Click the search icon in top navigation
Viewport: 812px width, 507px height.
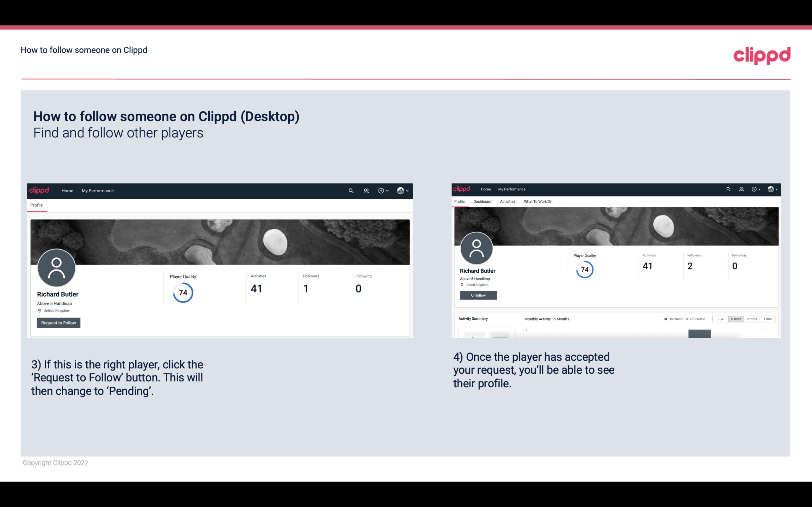click(351, 190)
